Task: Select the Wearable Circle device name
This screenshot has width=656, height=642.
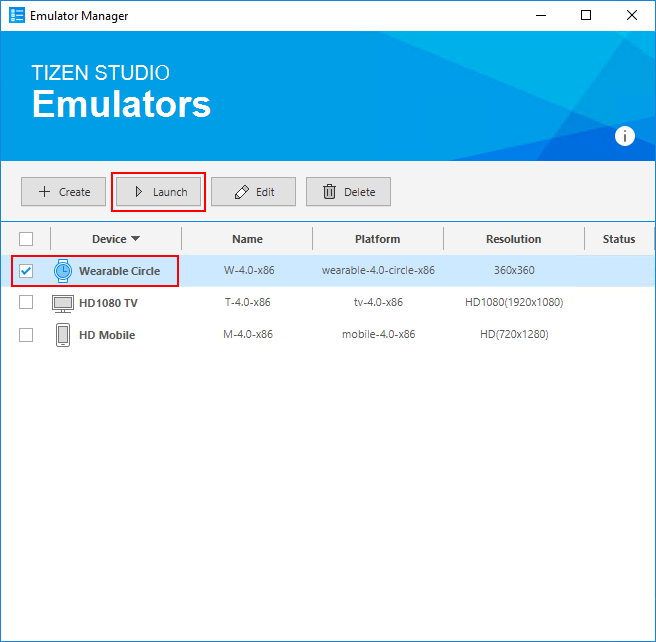Action: tap(120, 271)
